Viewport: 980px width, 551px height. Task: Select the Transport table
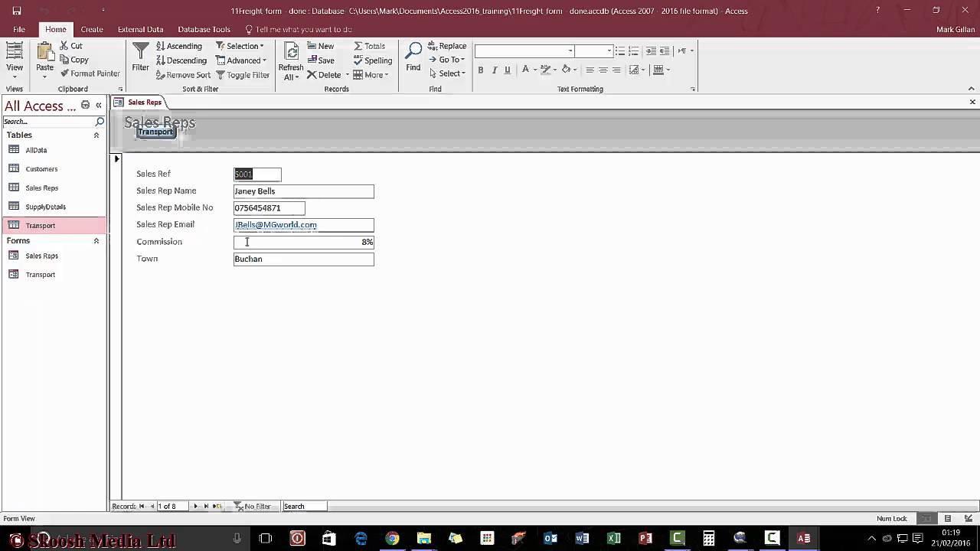(x=54, y=226)
